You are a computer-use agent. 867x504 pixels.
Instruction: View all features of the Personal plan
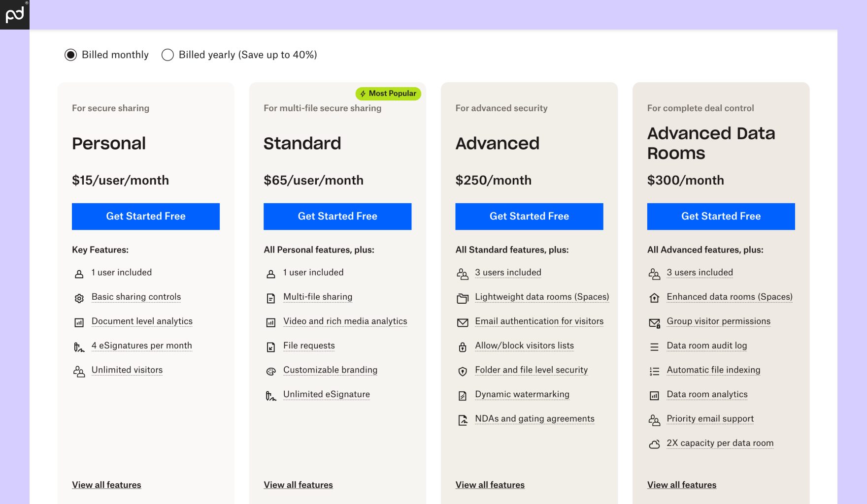point(106,485)
